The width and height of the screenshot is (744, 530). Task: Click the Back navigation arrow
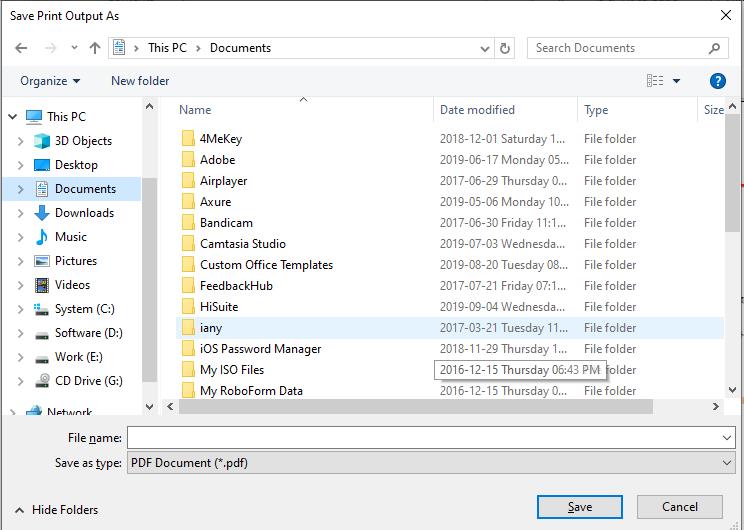click(x=21, y=48)
